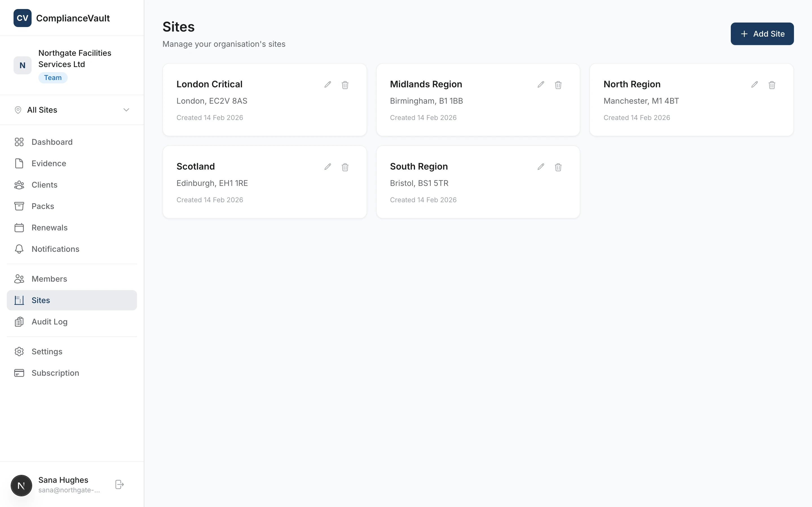The width and height of the screenshot is (812, 507).
Task: Delete the South Region site
Action: [558, 167]
